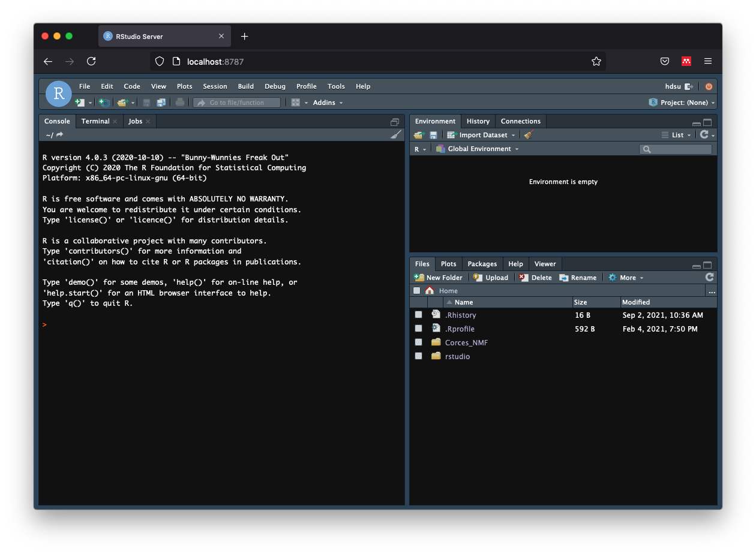Click the Rename button in Files pane
Viewport: 756px width, 554px height.
point(578,278)
